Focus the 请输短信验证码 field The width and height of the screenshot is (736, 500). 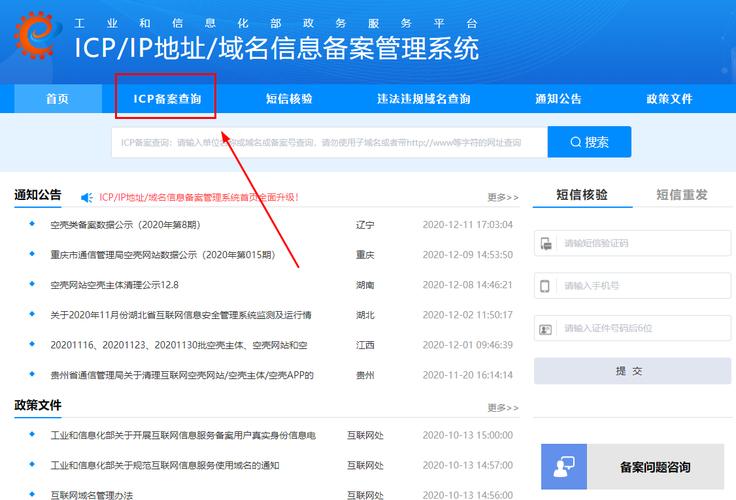632,243
